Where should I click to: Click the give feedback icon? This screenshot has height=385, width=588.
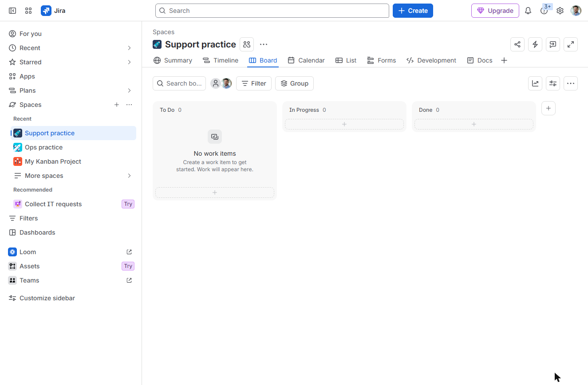553,44
